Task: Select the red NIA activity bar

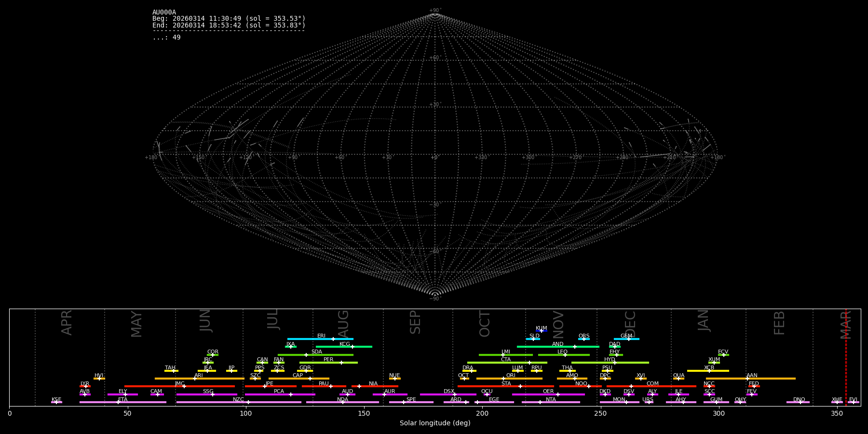Action: click(x=375, y=386)
